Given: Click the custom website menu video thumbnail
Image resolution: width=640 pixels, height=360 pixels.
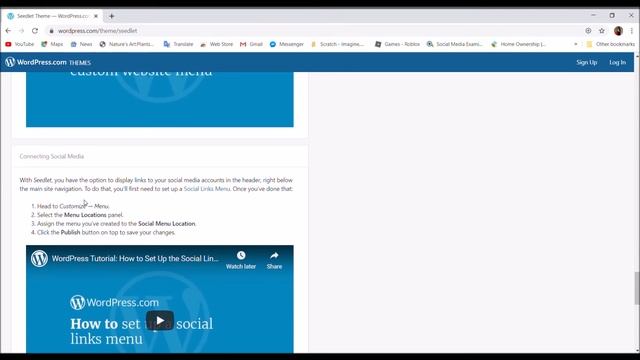Looking at the screenshot, I should (160, 99).
